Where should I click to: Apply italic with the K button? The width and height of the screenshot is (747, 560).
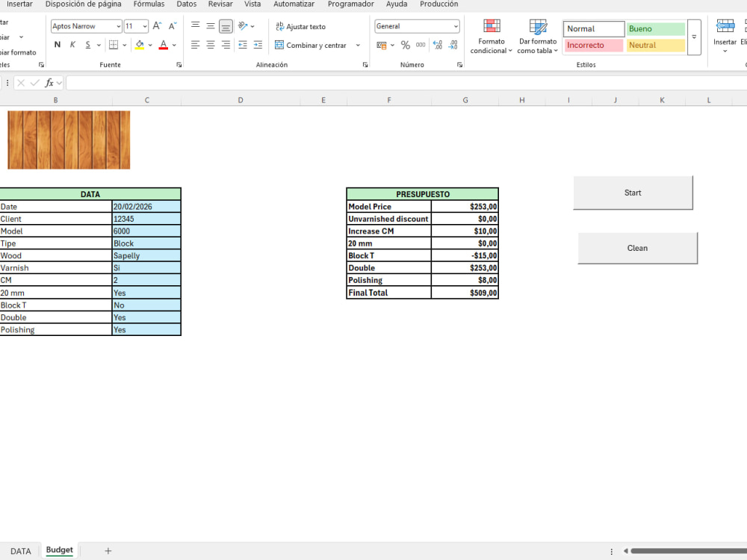72,45
